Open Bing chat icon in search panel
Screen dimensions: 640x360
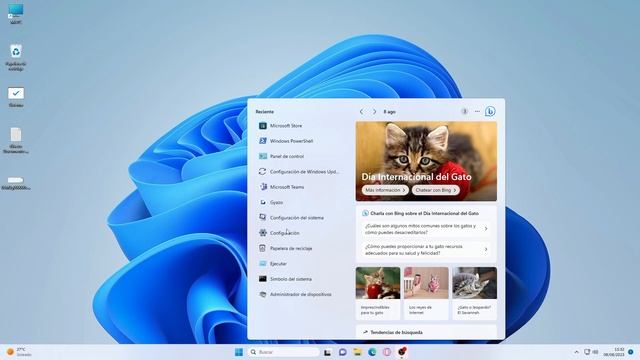click(x=490, y=111)
